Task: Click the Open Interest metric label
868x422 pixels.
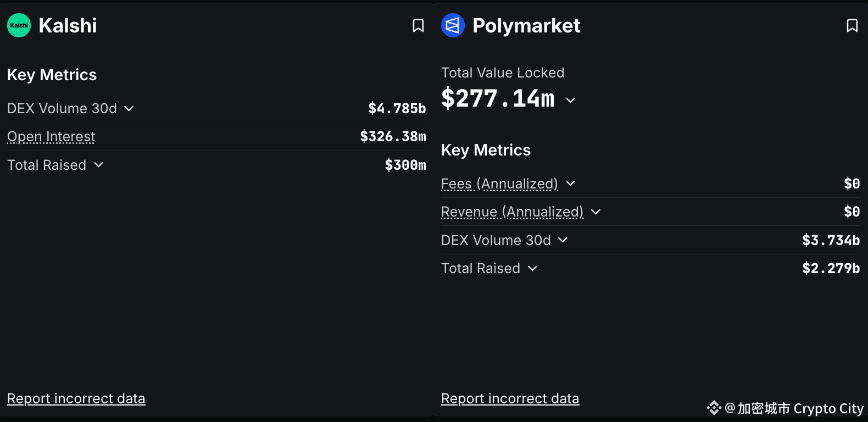Action: 51,137
